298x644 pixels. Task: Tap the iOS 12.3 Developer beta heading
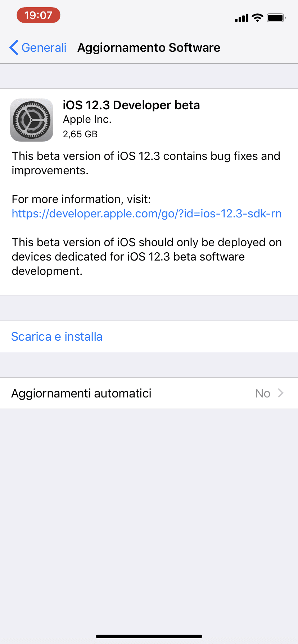tap(131, 105)
